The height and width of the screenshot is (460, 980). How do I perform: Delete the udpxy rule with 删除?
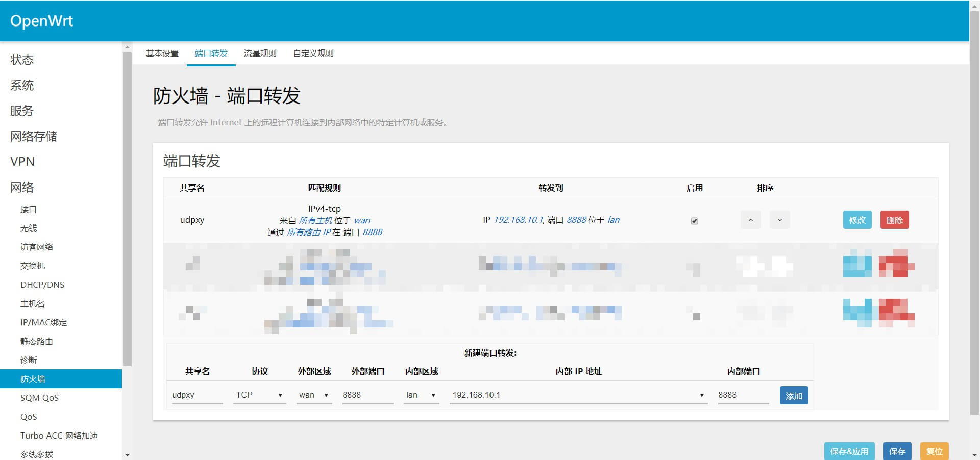pyautogui.click(x=894, y=220)
